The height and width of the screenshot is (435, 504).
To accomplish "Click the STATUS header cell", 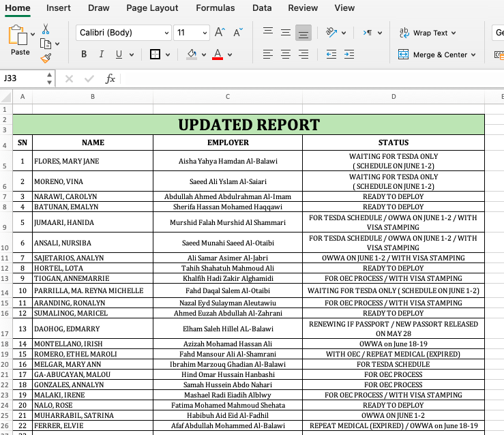I will 394,142.
